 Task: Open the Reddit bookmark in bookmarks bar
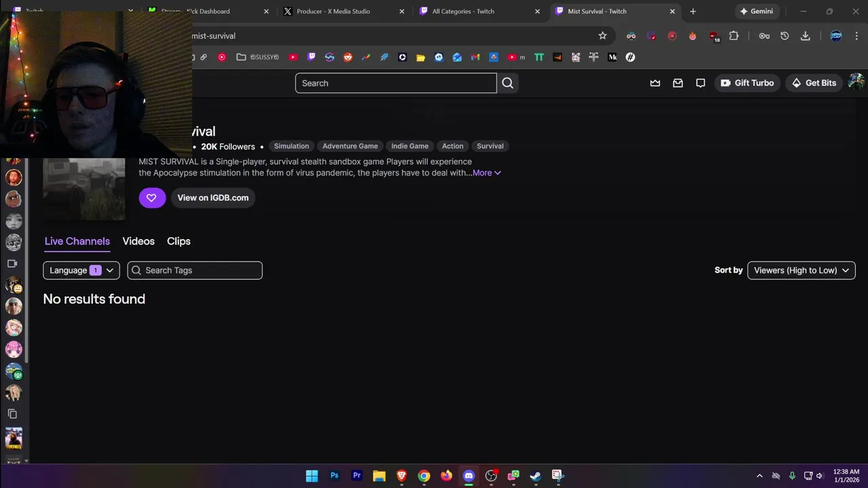[x=348, y=58]
